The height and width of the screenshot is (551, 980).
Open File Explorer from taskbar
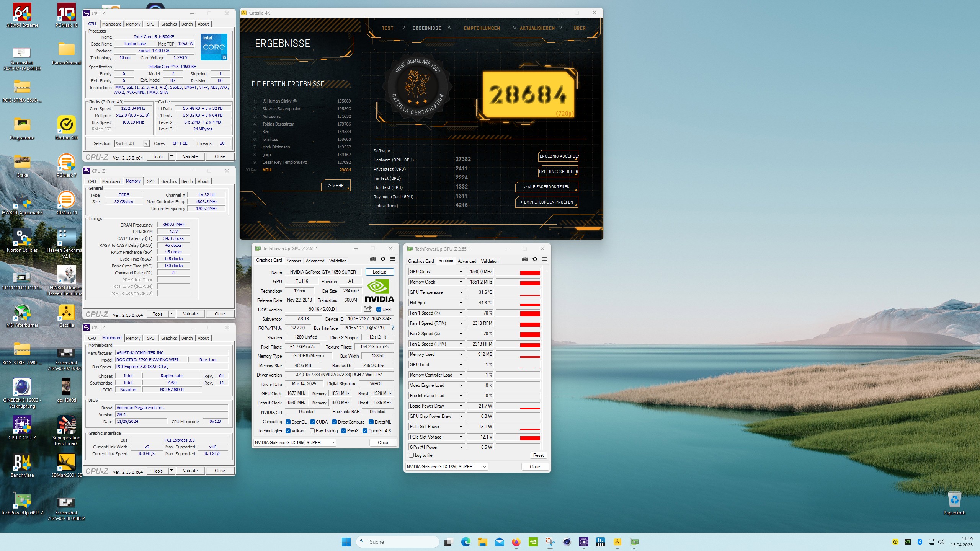coord(482,542)
